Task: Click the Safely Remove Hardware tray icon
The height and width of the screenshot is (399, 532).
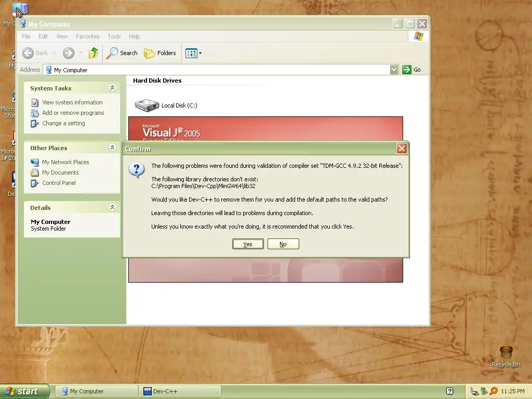Action: (x=484, y=392)
